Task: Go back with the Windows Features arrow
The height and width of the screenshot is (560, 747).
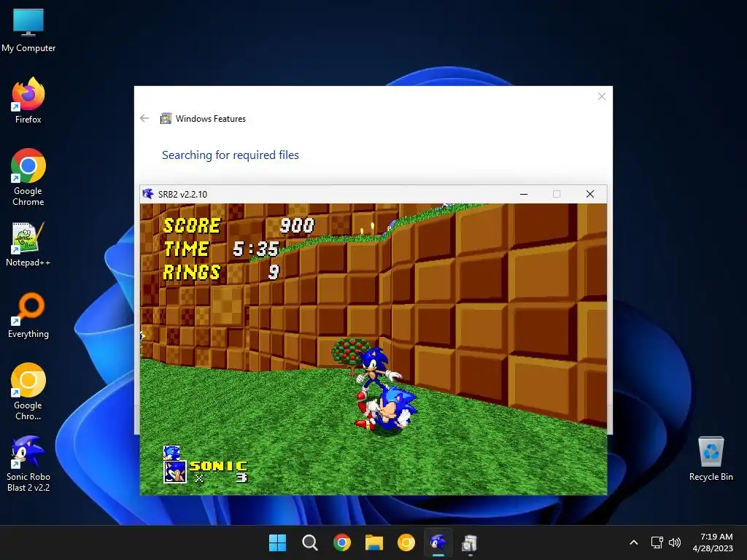Action: click(145, 118)
